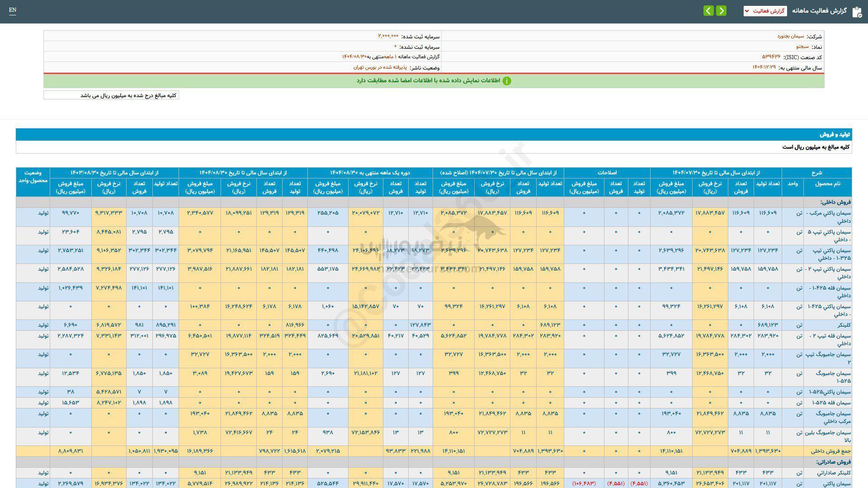Click the اصلاحات column group header
The height and width of the screenshot is (488, 868).
(x=607, y=173)
